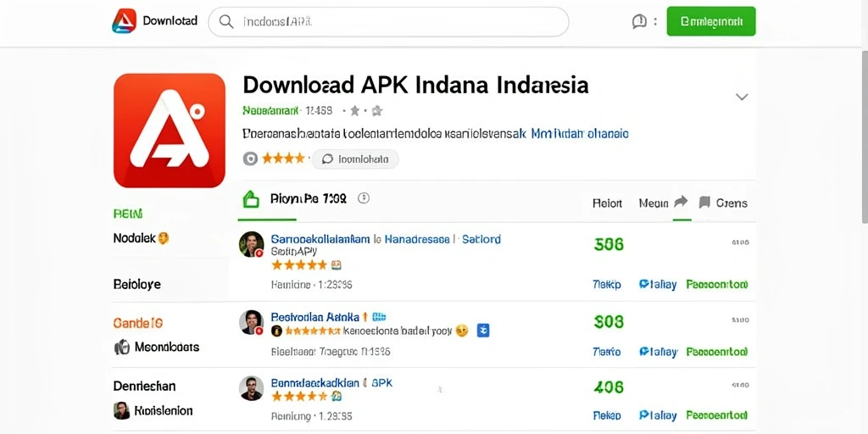This screenshot has width=868, height=434.
Task: Click Plalay icon in the second review
Action: coord(644,352)
